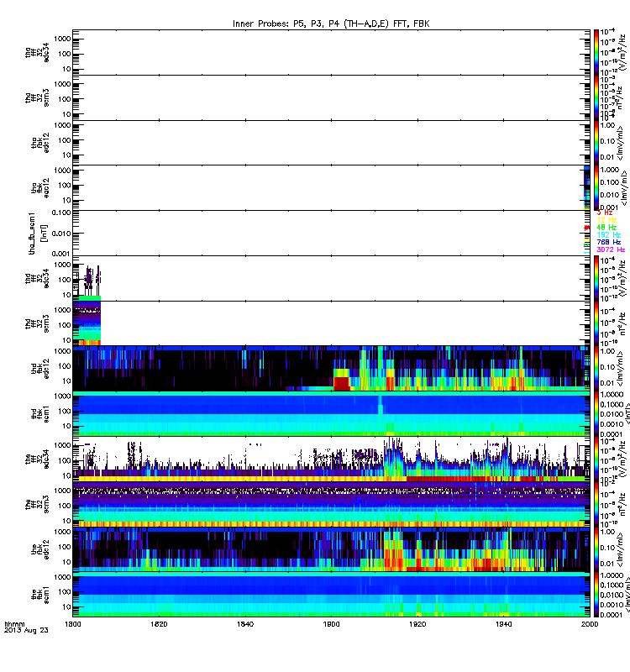This screenshot has height=672, width=630.
Task: Click inside the the fff 32 edc34 spectrogram
Action: 331,459
